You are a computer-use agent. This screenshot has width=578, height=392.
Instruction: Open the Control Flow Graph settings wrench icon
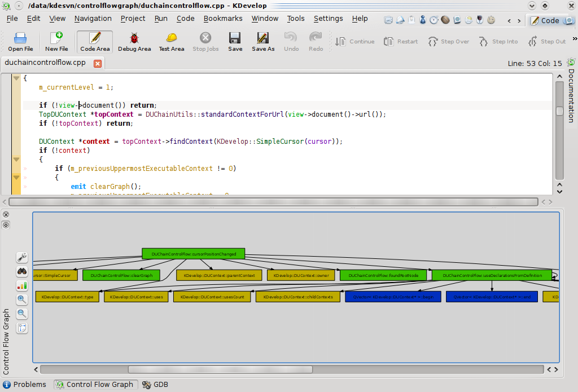click(x=21, y=257)
